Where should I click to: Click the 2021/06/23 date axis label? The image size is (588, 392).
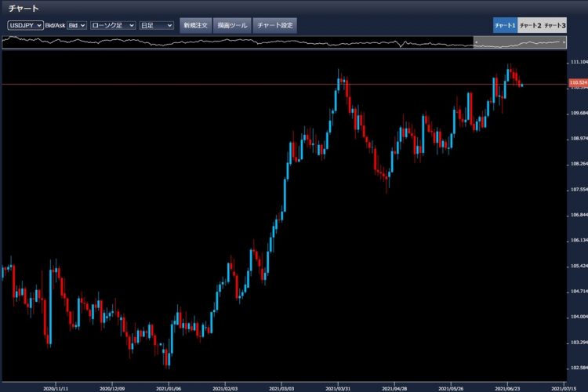[507, 389]
